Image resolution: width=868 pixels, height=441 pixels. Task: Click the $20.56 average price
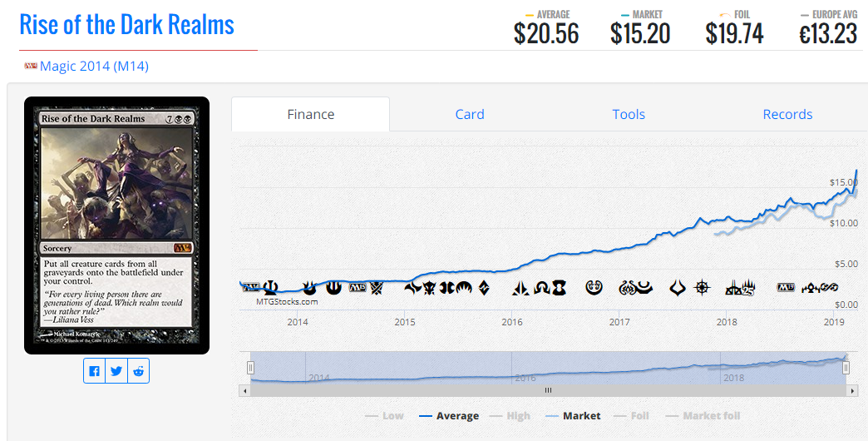click(x=545, y=34)
